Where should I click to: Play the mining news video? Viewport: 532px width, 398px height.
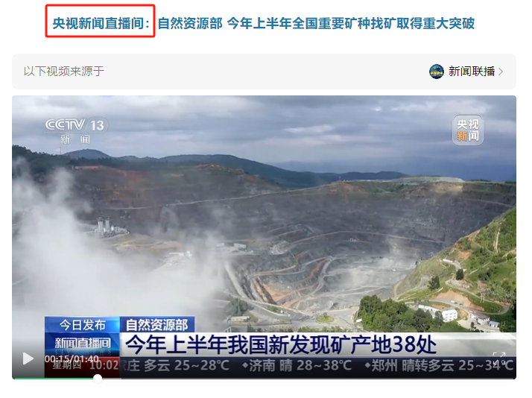click(x=28, y=358)
